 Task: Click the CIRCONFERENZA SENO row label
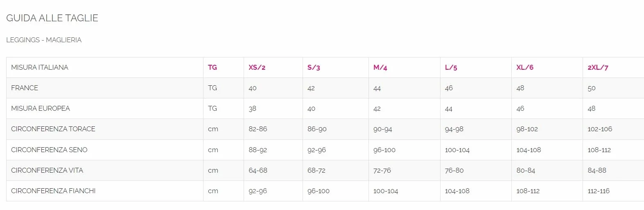pos(49,150)
